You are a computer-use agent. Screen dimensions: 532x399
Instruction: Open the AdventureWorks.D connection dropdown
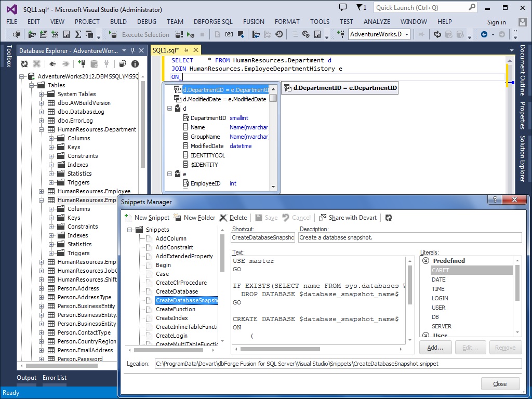(406, 34)
